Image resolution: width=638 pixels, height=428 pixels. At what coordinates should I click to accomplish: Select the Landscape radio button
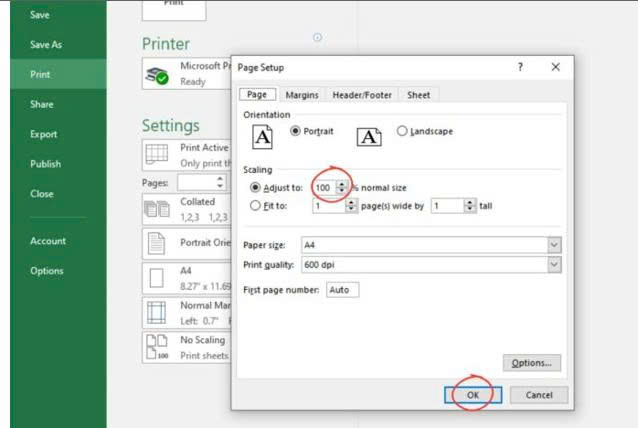click(x=402, y=131)
